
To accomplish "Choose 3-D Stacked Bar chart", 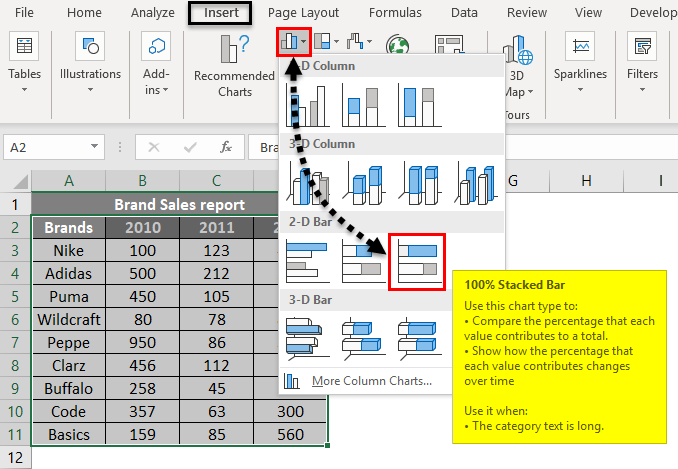I will click(363, 339).
